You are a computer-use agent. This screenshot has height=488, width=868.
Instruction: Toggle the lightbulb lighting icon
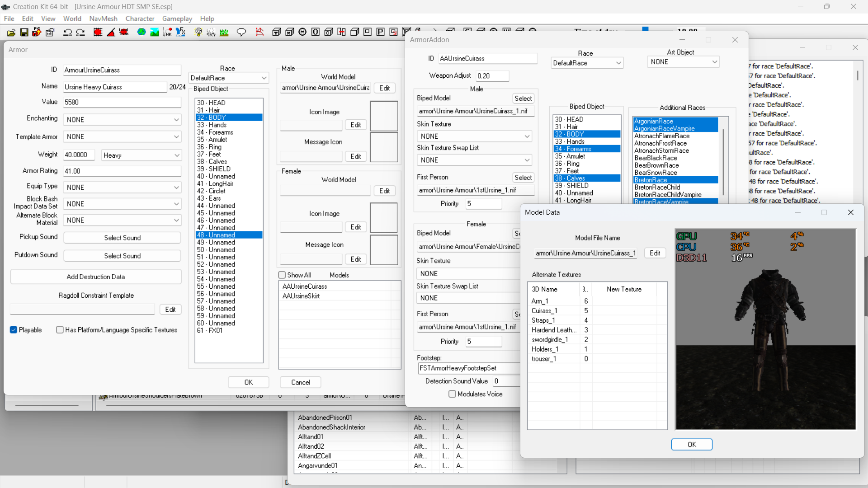pyautogui.click(x=198, y=32)
